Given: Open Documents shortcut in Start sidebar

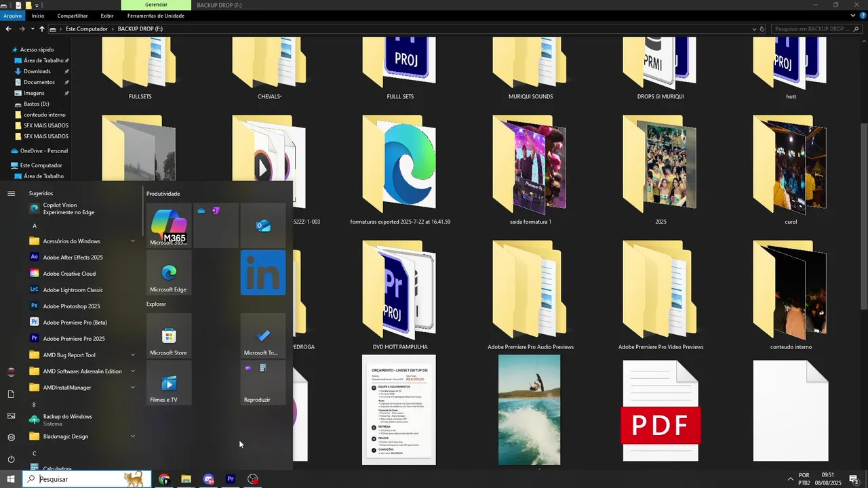Looking at the screenshot, I should (x=11, y=394).
